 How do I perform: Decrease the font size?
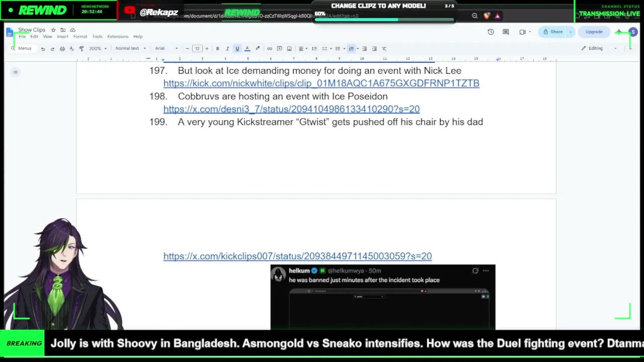pyautogui.click(x=187, y=49)
